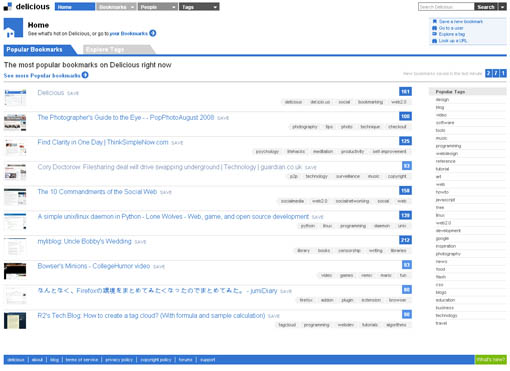Click 'programming' in Popular Tags sidebar
Viewport: 510px width, 371px height.
[448, 146]
